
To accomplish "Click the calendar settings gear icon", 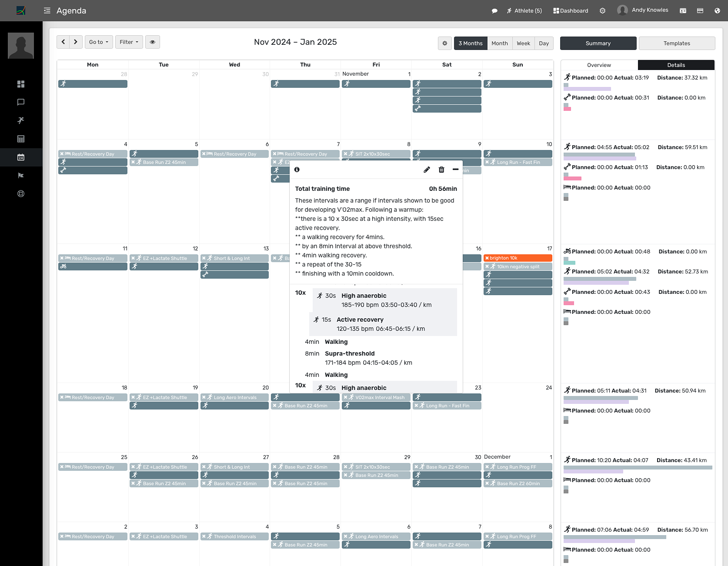I will 444,43.
